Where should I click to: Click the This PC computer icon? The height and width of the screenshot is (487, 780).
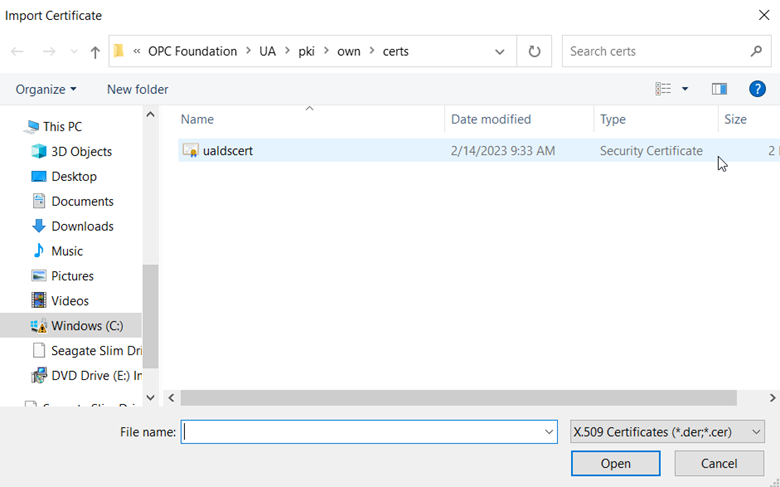31,126
